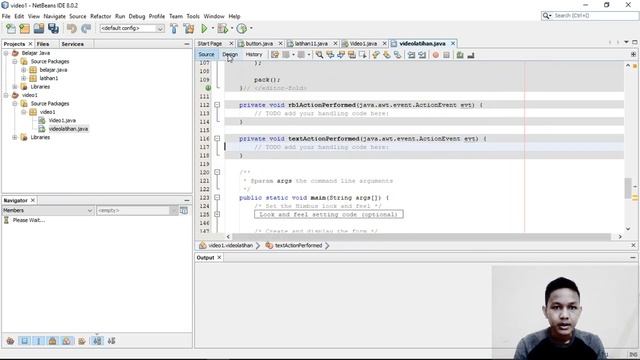Viewport: 640px width, 360px height.
Task: Expand the belajar.java package node
Action: 24,70
